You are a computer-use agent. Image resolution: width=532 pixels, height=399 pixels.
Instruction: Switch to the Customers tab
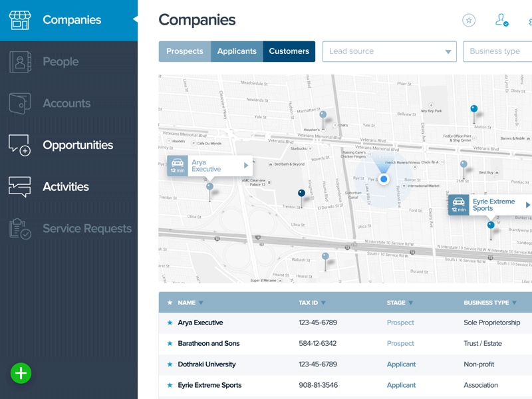(x=289, y=51)
